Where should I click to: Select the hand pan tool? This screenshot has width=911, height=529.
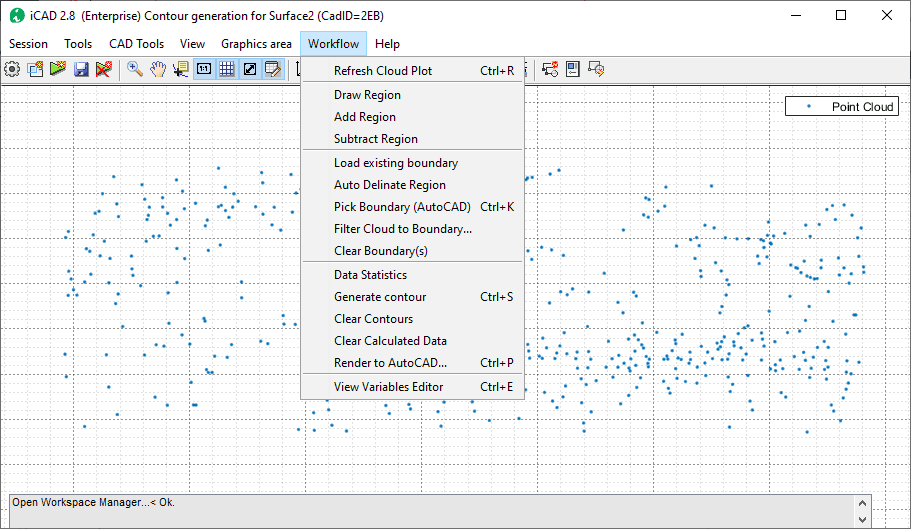coord(158,69)
